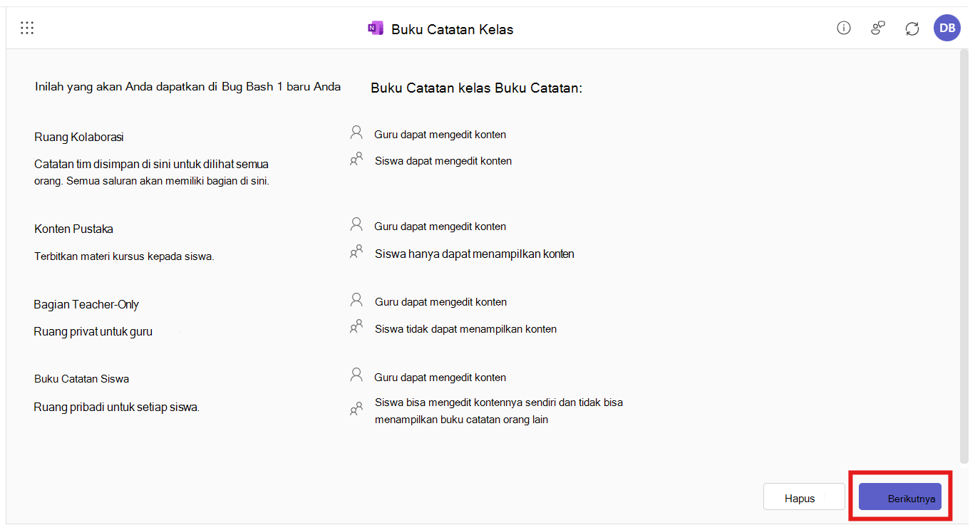The width and height of the screenshot is (980, 530).
Task: Click the teacher icon in Ruang Kolaborasi row
Action: tap(356, 132)
